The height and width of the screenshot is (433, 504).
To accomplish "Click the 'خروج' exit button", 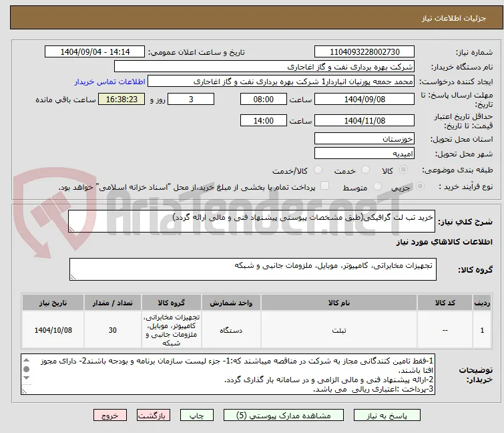I will pyautogui.click(x=110, y=416).
